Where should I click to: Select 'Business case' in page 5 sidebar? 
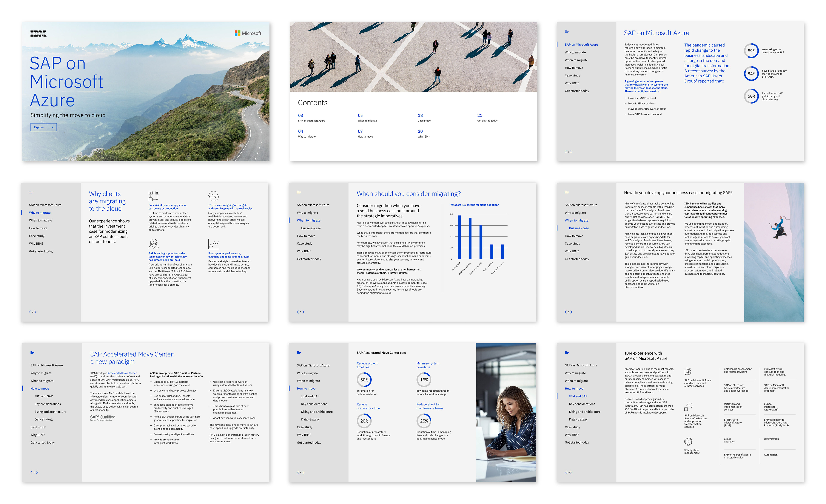311,228
